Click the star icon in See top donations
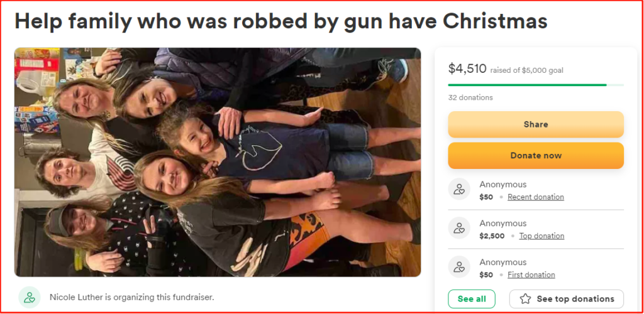644x314 pixels. click(x=525, y=299)
